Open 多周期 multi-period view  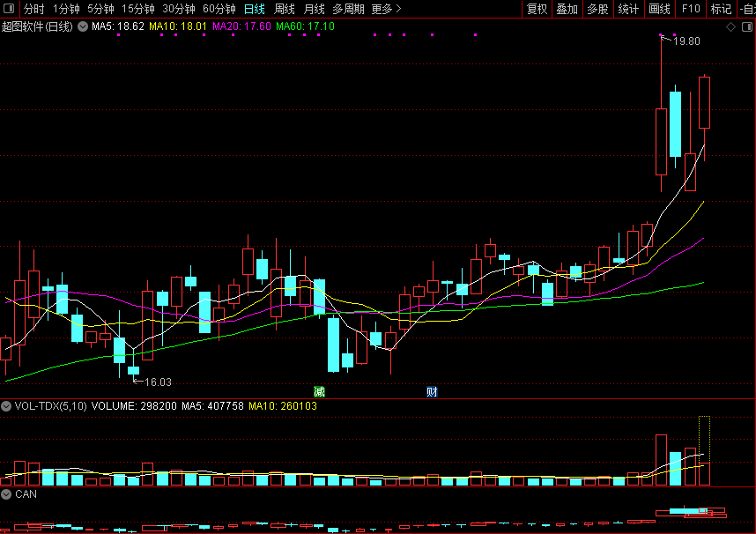349,9
